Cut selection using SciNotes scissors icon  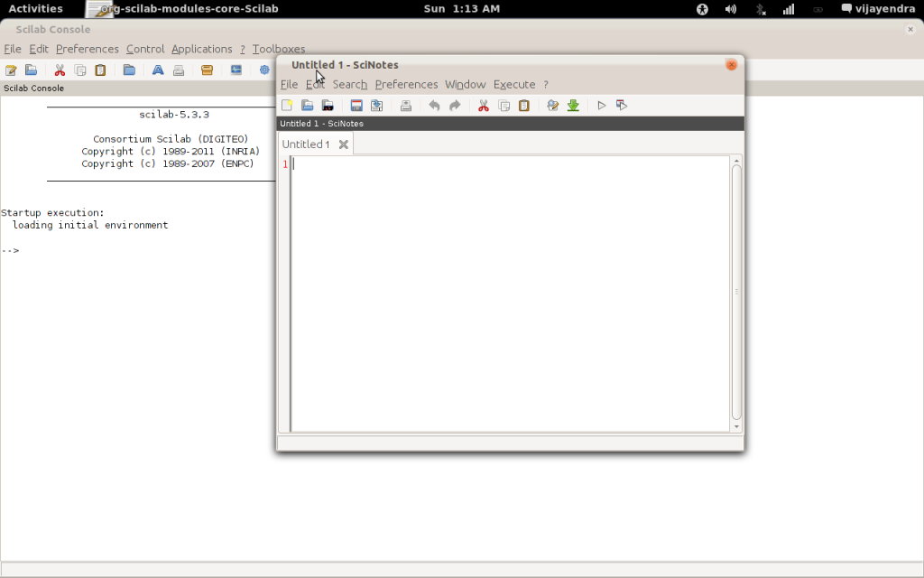(484, 106)
